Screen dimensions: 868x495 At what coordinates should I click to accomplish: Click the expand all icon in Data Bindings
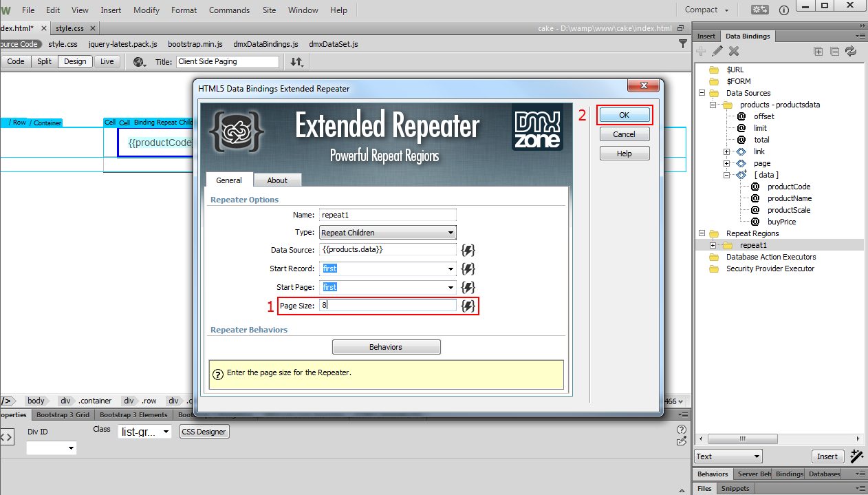(818, 51)
